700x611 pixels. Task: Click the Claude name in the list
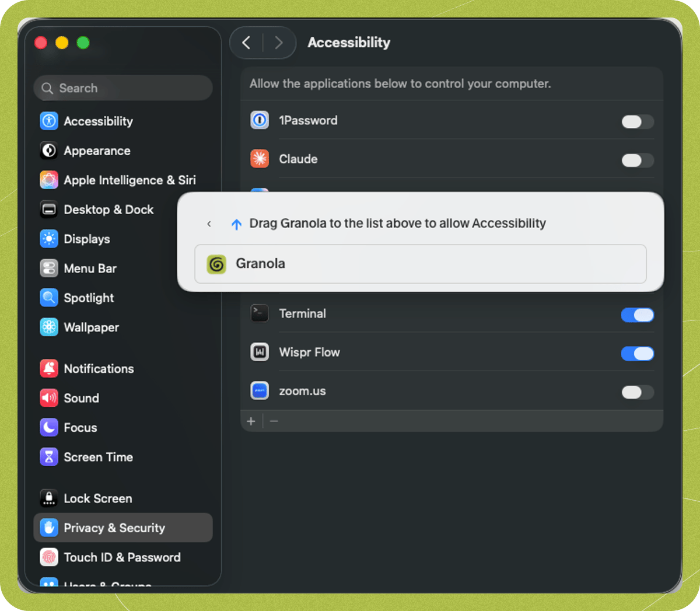click(298, 159)
